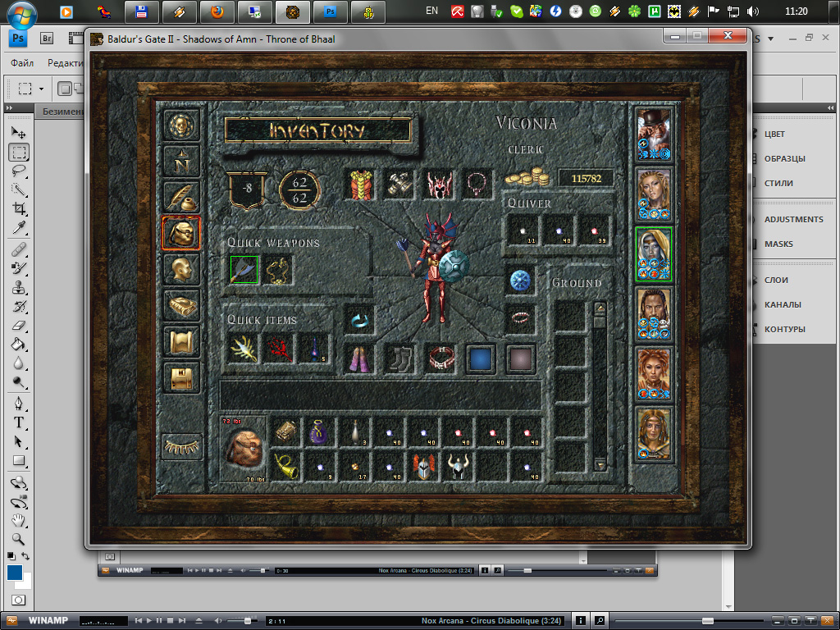
Task: Pick up the horned dark helmet
Action: [x=458, y=466]
